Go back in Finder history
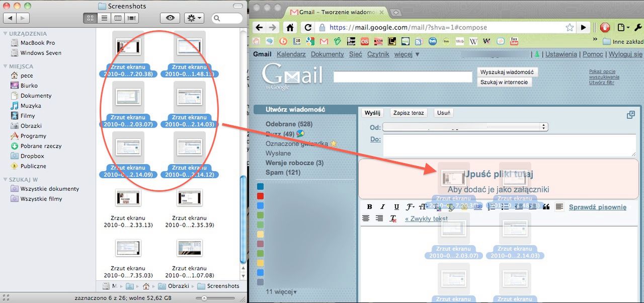644x303 pixels. [x=10, y=18]
